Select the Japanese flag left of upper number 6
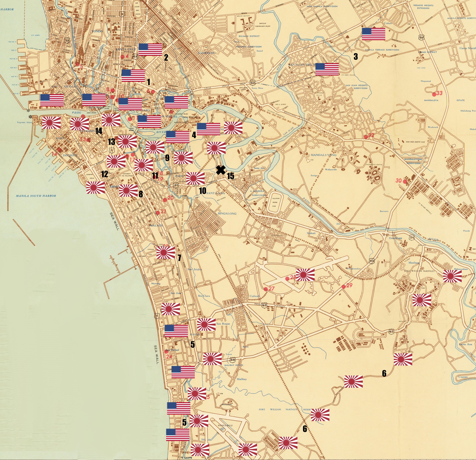Viewport: 476px width, 460px height. [x=354, y=381]
